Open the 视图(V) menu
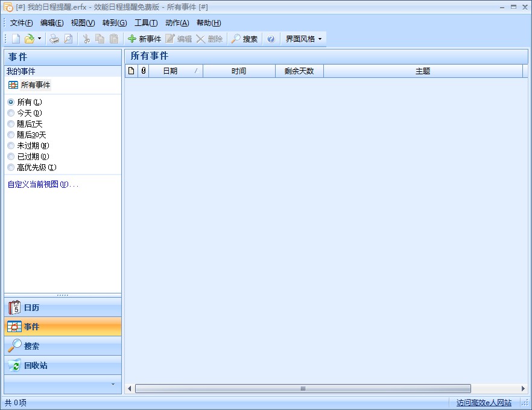 [83, 23]
